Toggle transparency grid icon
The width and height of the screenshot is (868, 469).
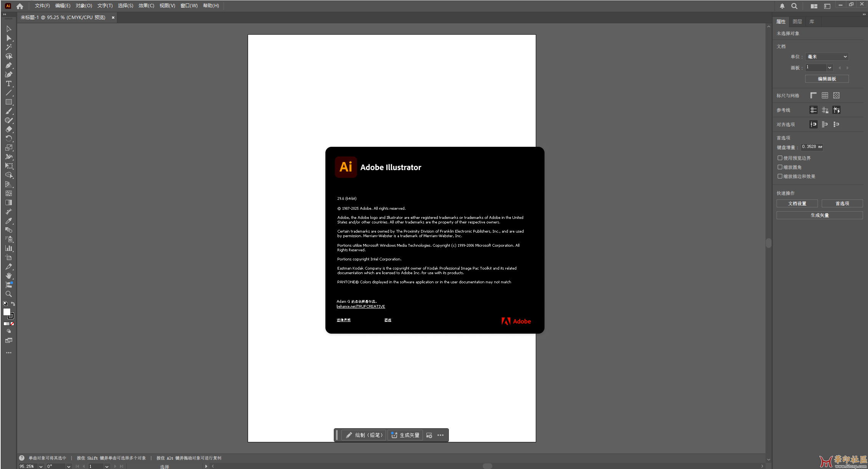click(x=836, y=95)
